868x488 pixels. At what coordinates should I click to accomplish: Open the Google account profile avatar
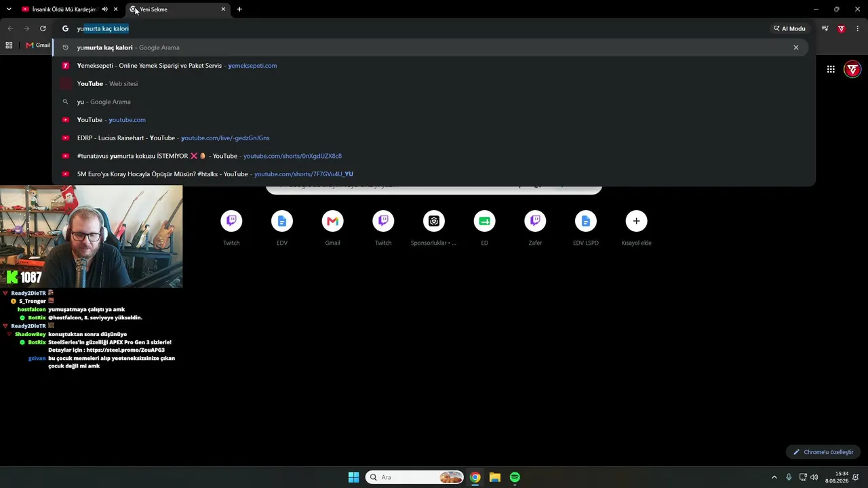click(852, 69)
